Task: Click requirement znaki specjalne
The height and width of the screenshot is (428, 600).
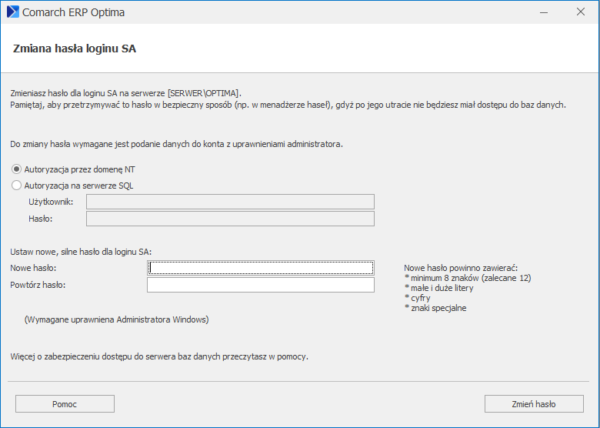Action: coord(435,308)
